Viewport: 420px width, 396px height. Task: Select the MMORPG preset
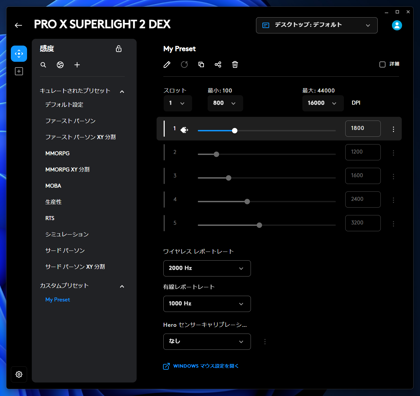coord(57,153)
